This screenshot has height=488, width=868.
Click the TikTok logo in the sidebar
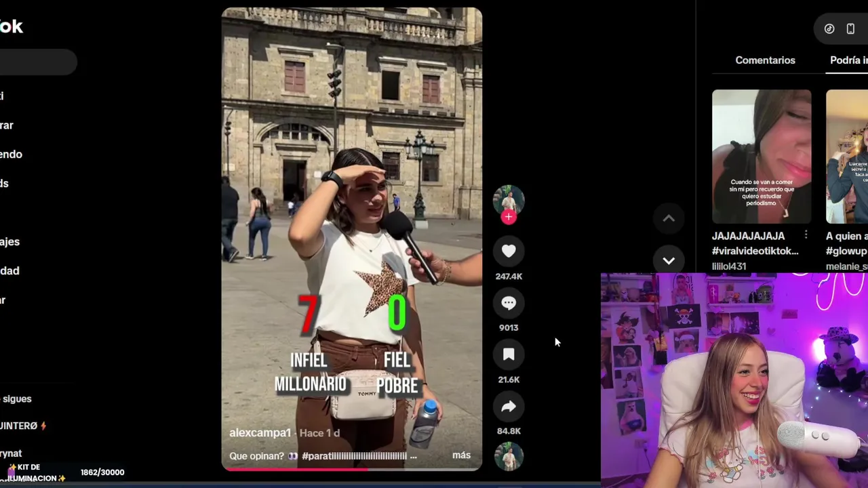(x=12, y=26)
